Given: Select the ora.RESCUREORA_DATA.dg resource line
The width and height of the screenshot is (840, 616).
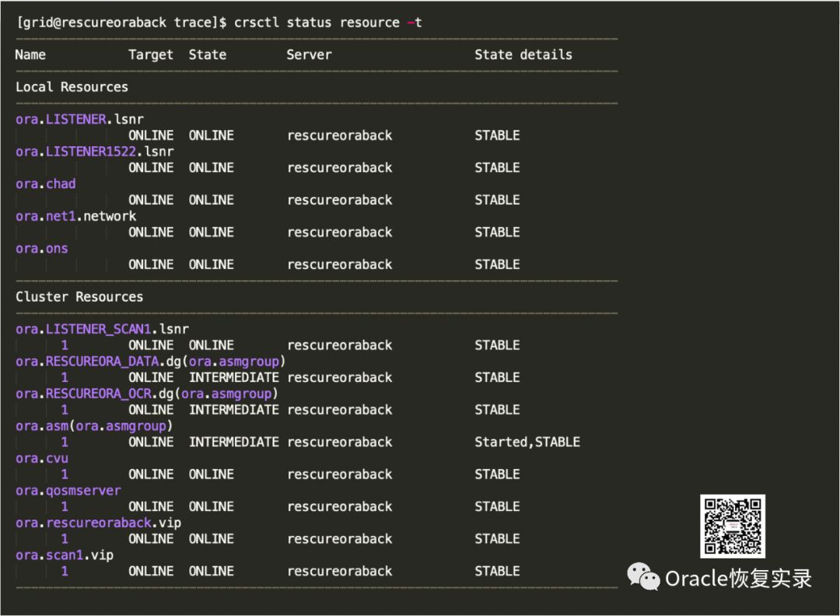Looking at the screenshot, I should pyautogui.click(x=151, y=362).
